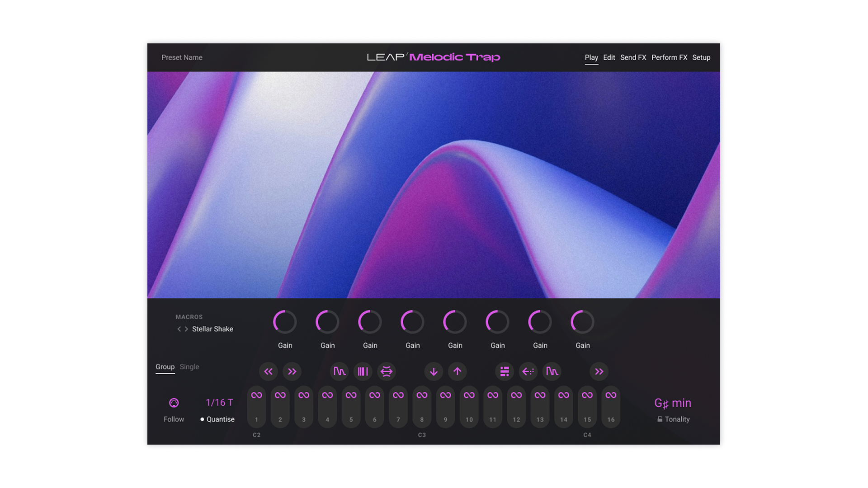Open the Perform FX tab
This screenshot has width=868, height=488.
(669, 57)
